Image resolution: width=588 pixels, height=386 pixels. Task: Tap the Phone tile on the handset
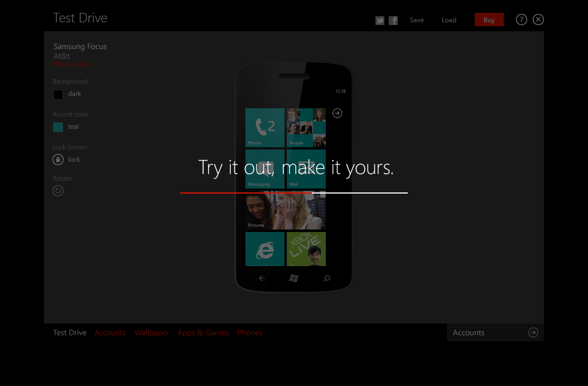point(265,128)
